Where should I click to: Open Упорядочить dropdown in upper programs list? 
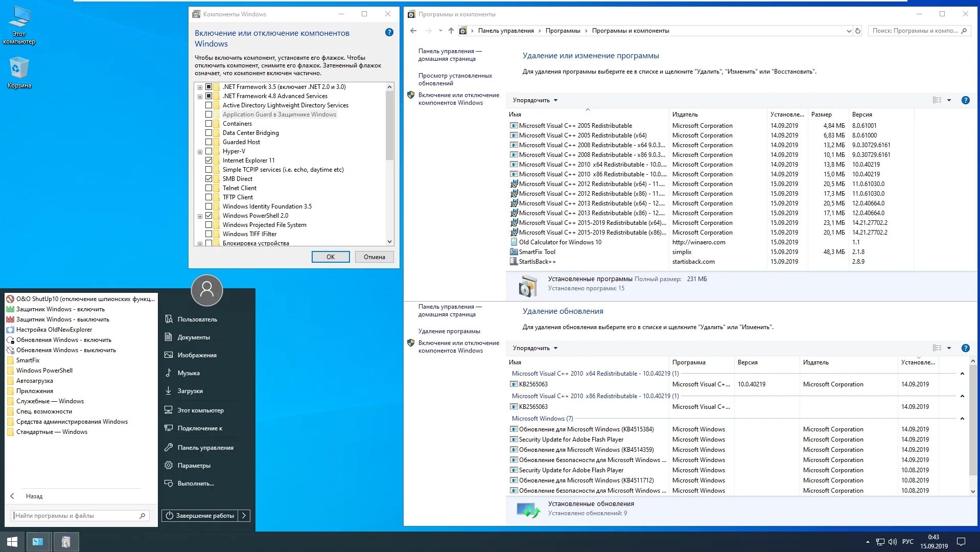pos(535,100)
